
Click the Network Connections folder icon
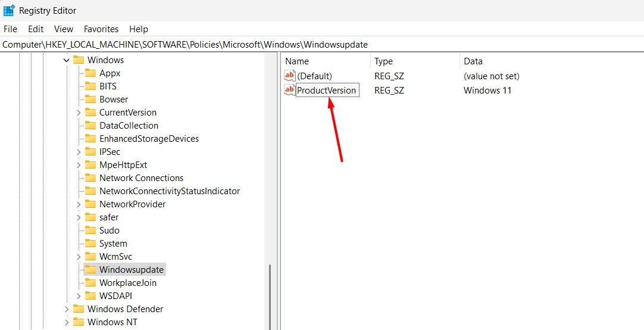coord(90,178)
